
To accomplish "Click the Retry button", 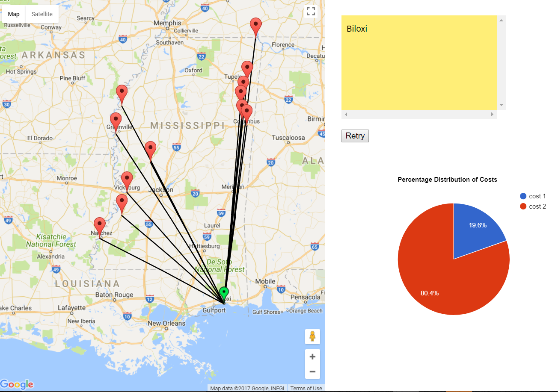I will coord(355,136).
